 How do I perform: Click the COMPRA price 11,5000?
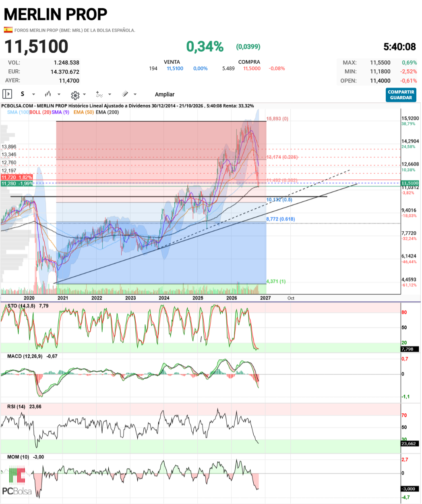tap(252, 68)
